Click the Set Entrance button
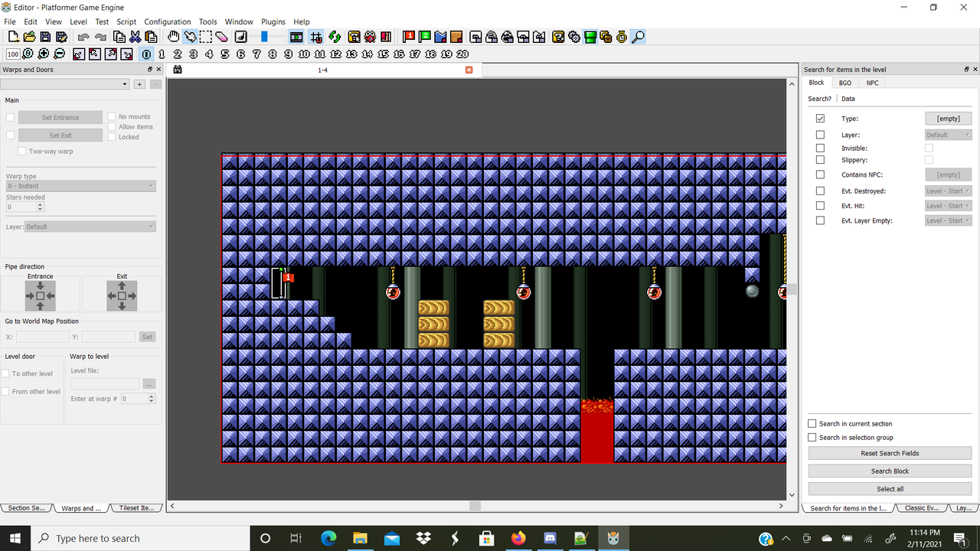The image size is (980, 551). [x=60, y=117]
